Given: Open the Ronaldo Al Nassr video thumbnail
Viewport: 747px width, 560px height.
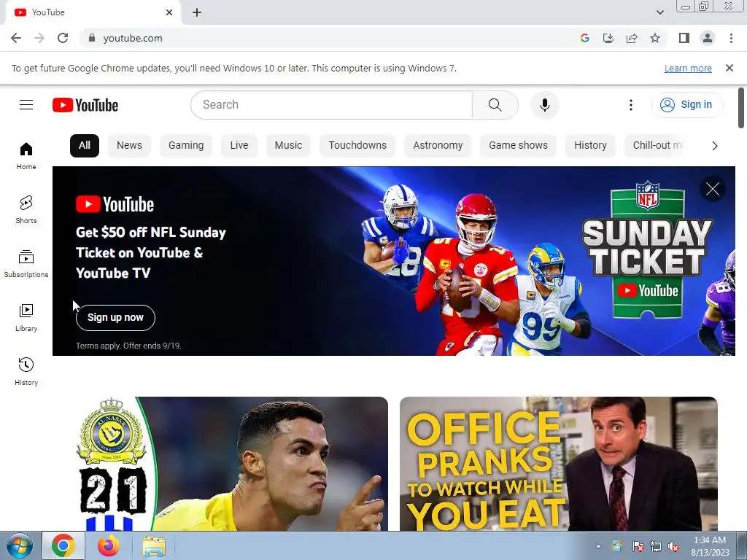Looking at the screenshot, I should (x=228, y=464).
